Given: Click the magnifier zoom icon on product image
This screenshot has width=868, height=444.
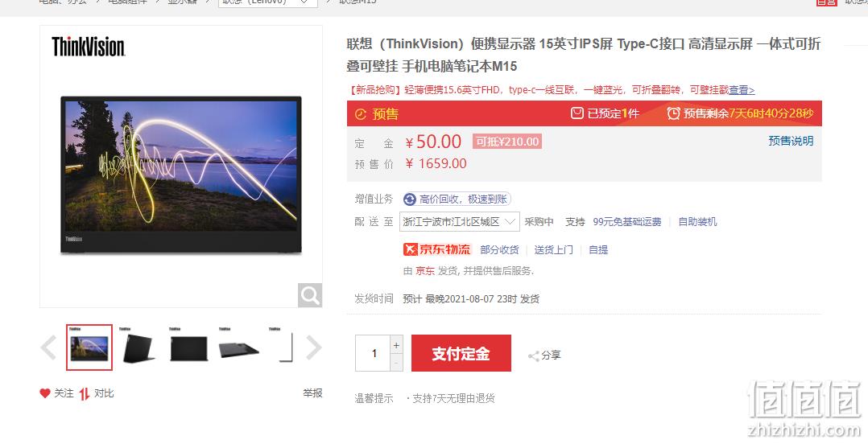Looking at the screenshot, I should pos(309,294).
